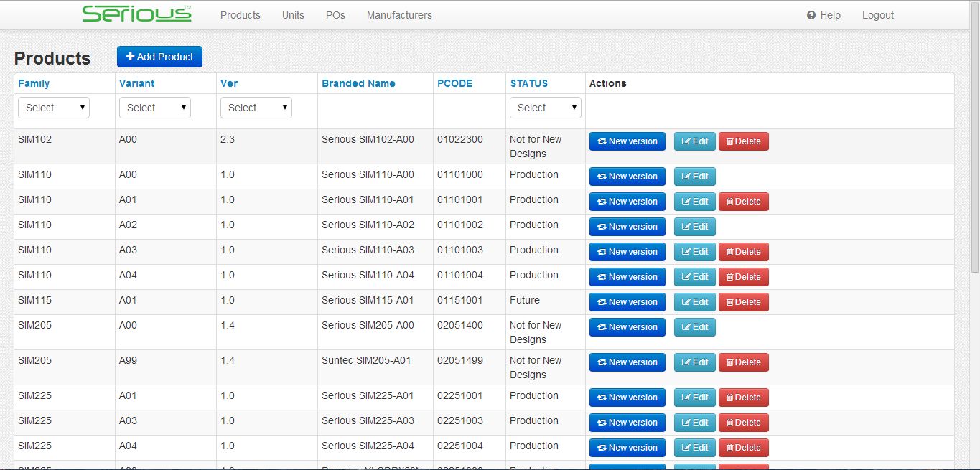The height and width of the screenshot is (470, 980).
Task: Click the Serious logo in the navbar
Action: [136, 14]
